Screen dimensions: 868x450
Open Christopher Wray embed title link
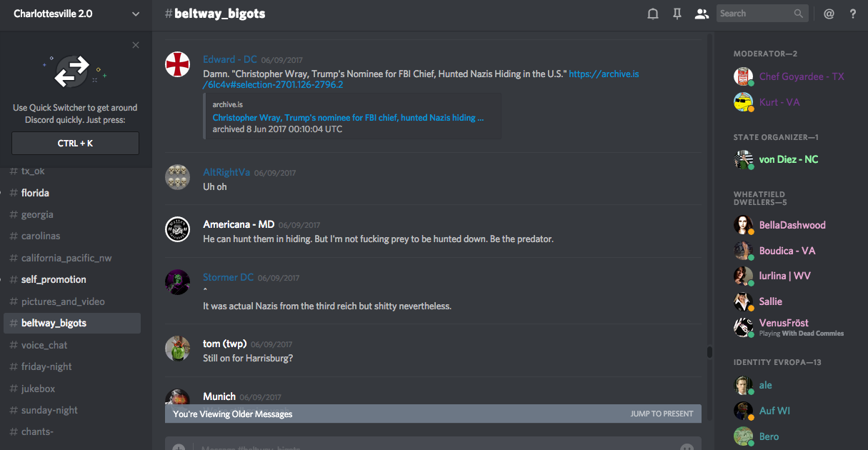348,117
